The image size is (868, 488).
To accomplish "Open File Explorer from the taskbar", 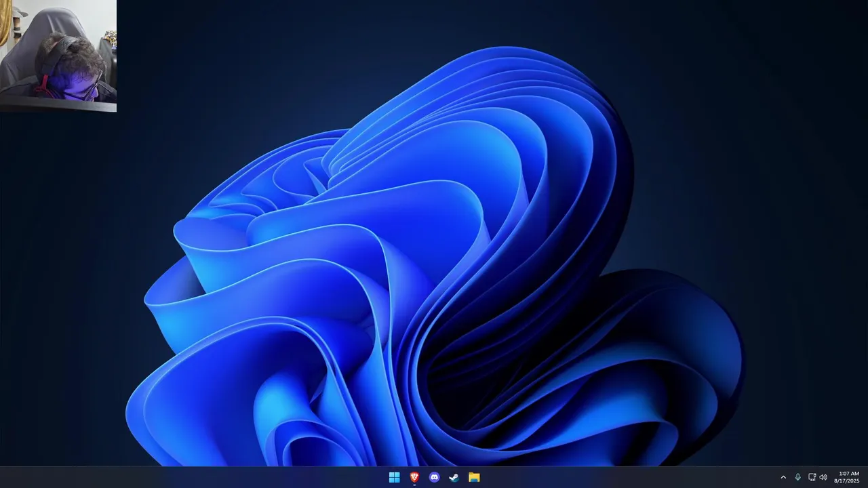I will point(474,477).
